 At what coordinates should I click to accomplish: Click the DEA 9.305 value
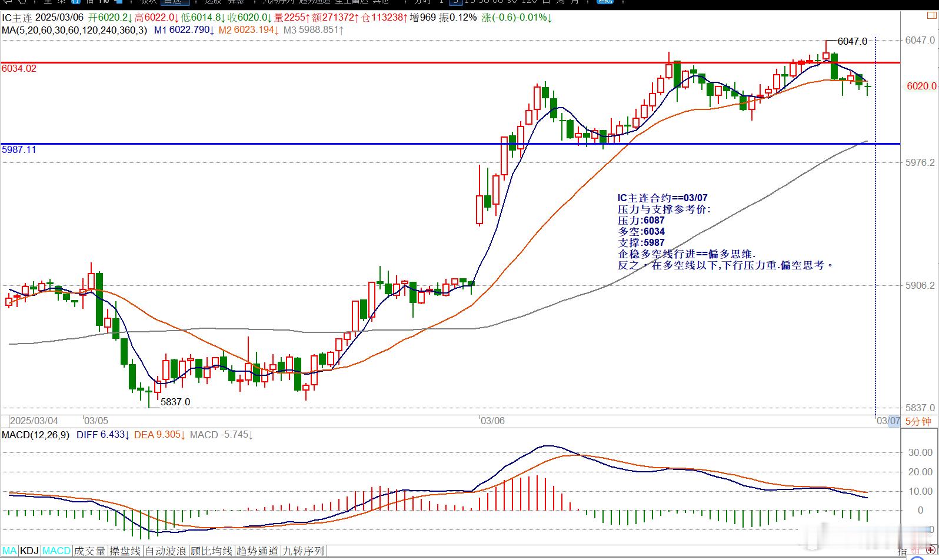160,435
